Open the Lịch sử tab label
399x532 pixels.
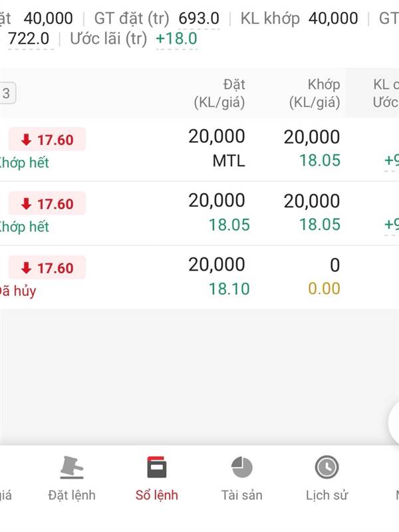coord(327,495)
